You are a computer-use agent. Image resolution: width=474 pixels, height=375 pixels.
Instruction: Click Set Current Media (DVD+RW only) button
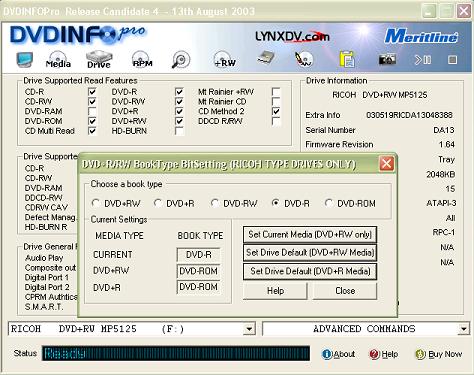[310, 235]
